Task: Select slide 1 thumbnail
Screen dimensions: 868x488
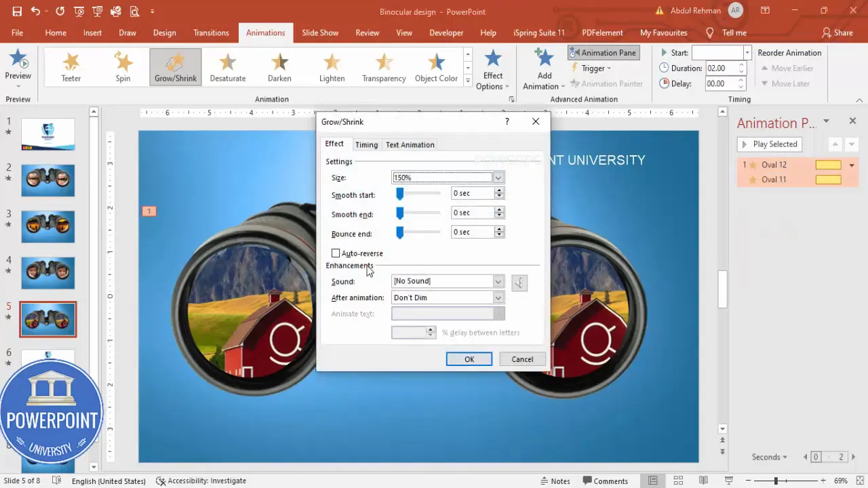Action: tap(48, 134)
